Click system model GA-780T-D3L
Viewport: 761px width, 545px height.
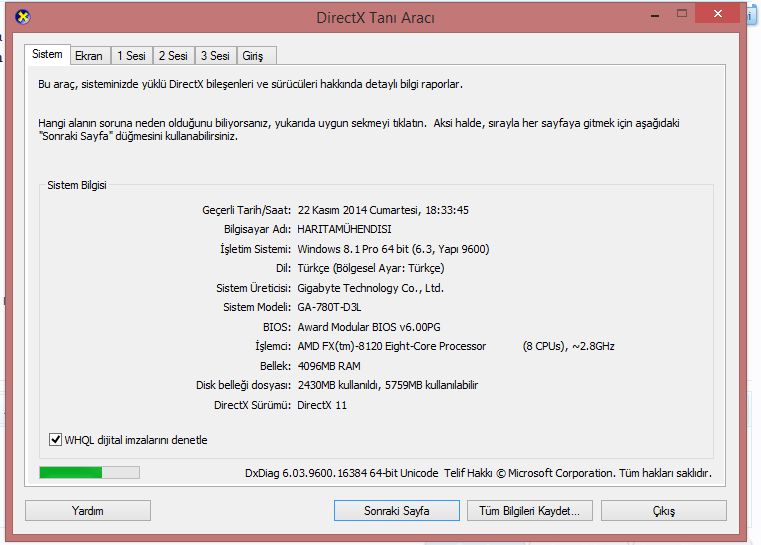pyautogui.click(x=329, y=307)
